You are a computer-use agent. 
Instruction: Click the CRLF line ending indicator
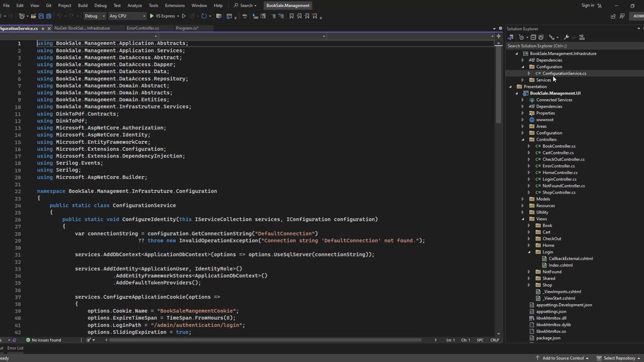495,340
